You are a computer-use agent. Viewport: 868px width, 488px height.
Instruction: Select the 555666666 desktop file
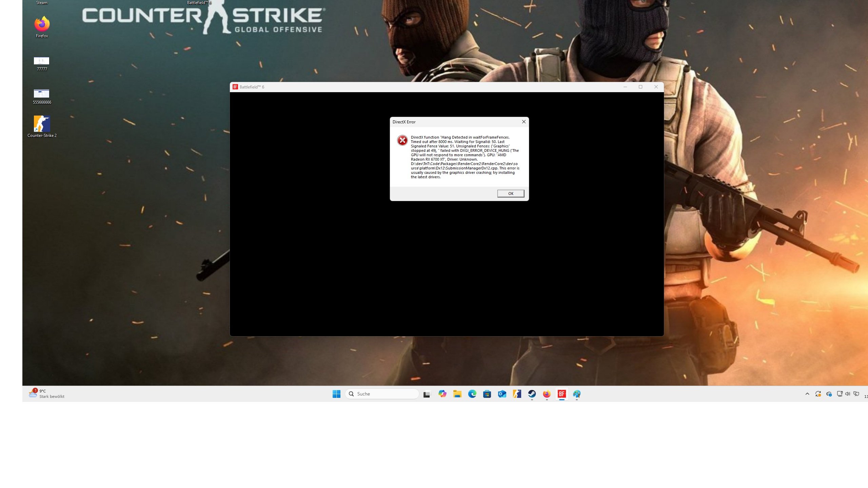(42, 94)
